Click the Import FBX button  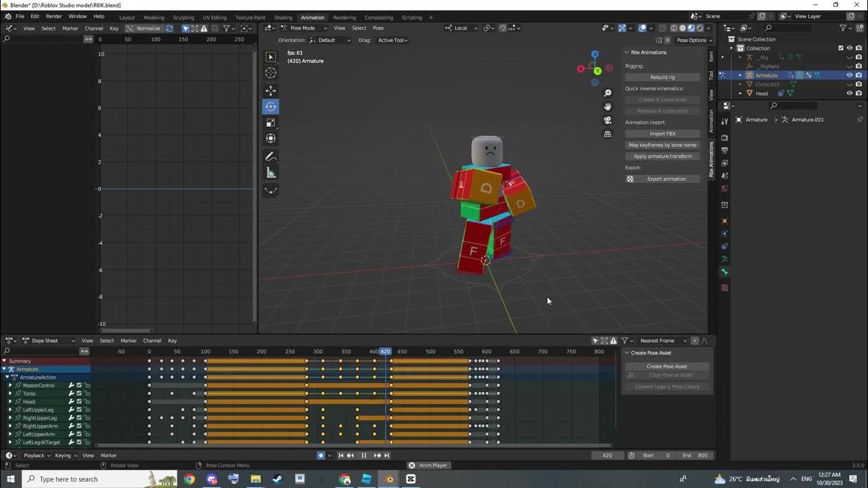[663, 134]
